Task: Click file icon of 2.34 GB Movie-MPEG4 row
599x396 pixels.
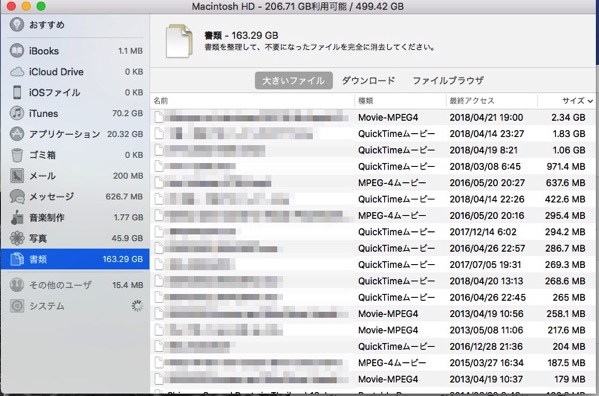Action: [x=159, y=117]
